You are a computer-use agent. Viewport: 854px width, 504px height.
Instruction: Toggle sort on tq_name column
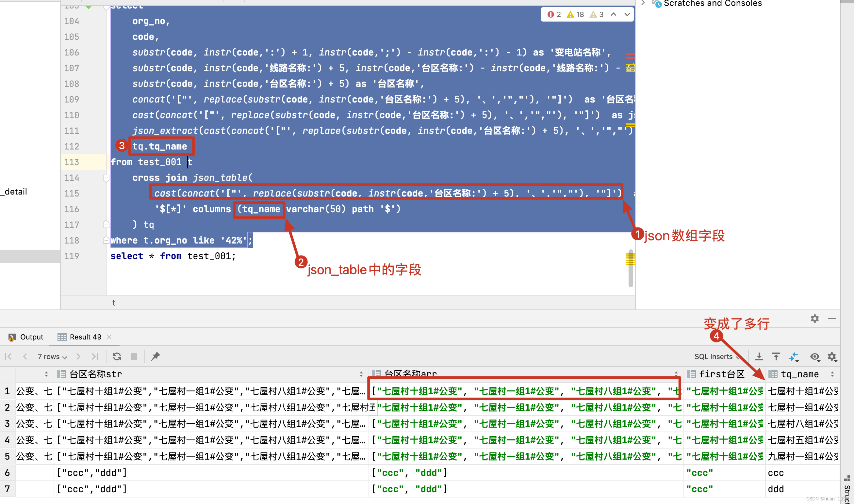coord(832,374)
